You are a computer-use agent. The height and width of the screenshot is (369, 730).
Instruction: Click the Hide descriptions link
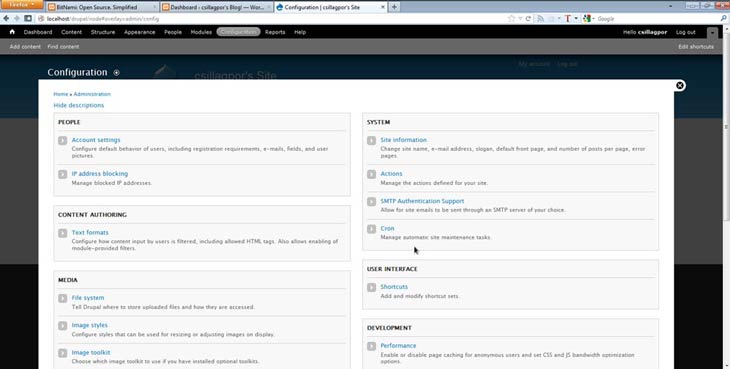(79, 105)
